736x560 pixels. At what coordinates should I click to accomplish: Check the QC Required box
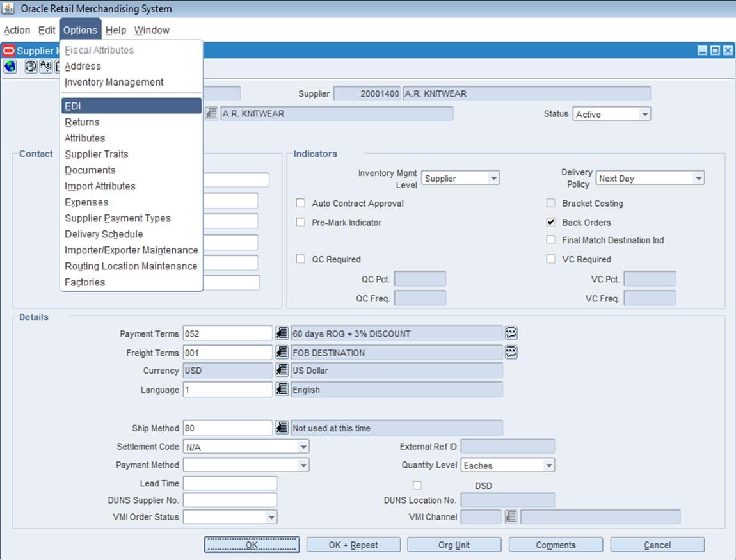[x=300, y=259]
